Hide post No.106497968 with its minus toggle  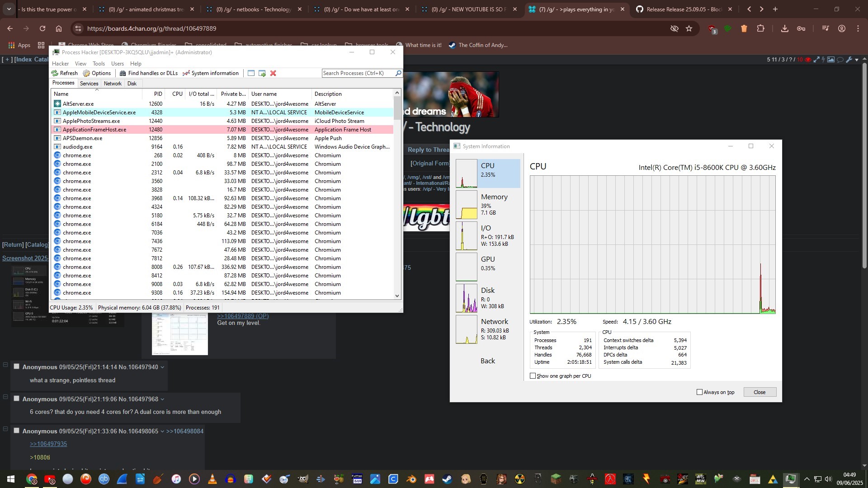click(5, 397)
